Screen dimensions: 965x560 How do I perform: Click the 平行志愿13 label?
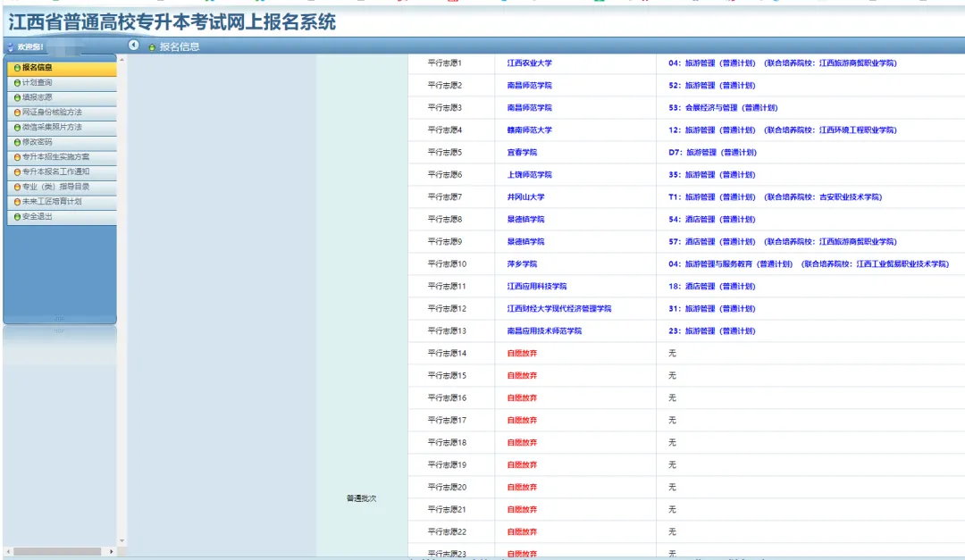447,331
